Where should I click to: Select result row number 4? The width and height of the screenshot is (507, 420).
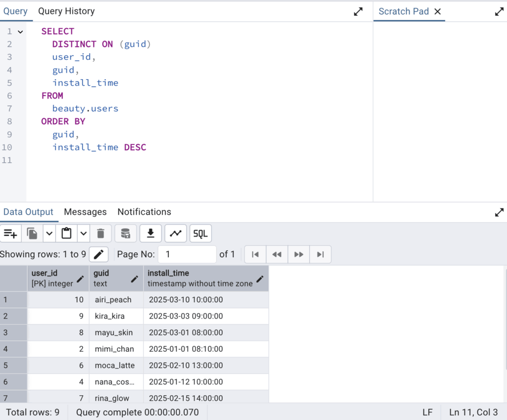(13, 349)
